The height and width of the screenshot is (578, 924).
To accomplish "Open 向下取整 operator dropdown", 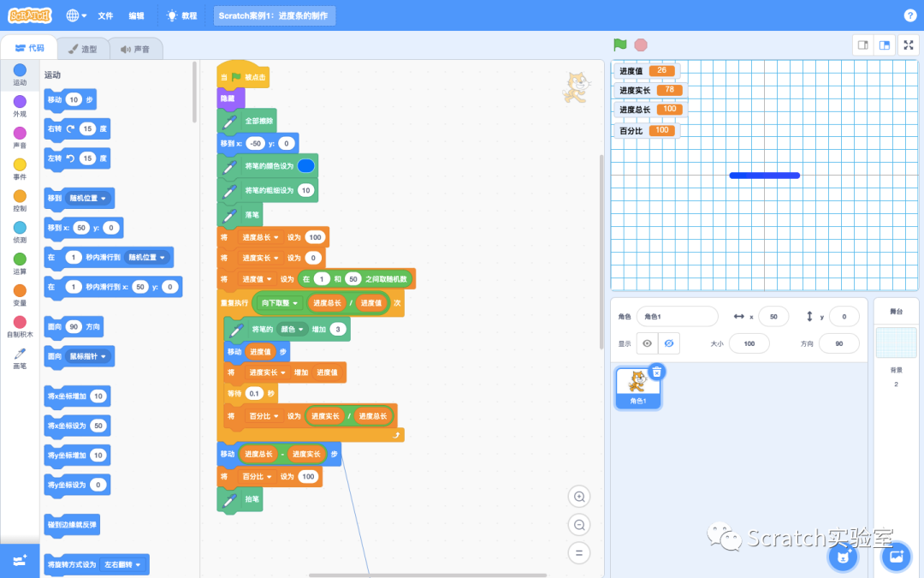I will coord(279,303).
